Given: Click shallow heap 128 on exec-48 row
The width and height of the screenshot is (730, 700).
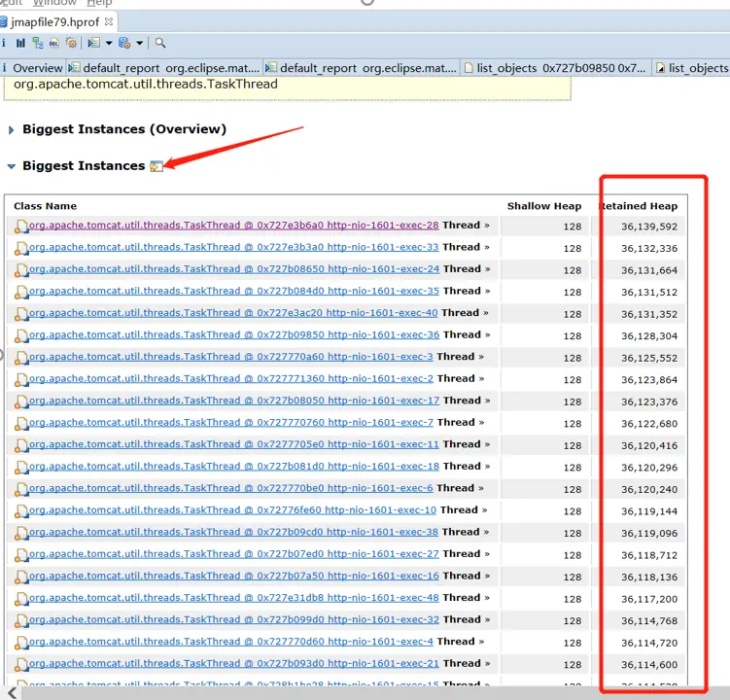Looking at the screenshot, I should coord(573,599).
